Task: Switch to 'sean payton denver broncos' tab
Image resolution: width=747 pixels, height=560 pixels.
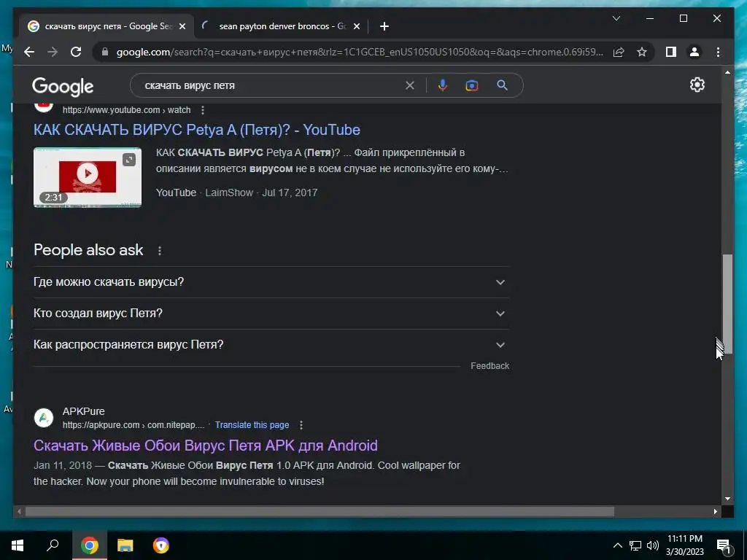Action: tap(281, 26)
